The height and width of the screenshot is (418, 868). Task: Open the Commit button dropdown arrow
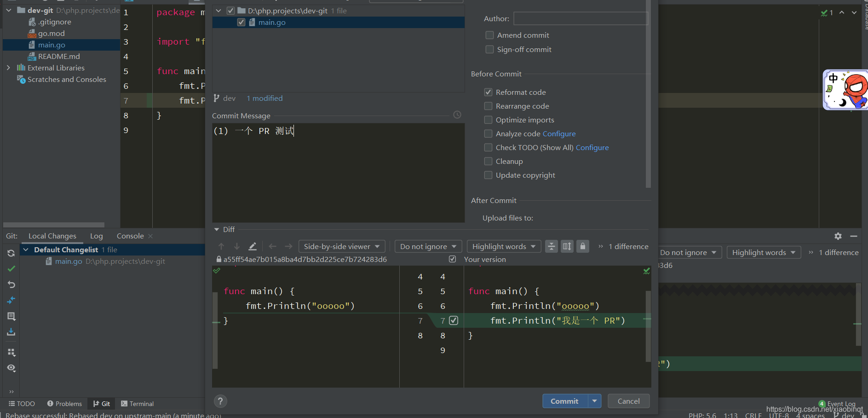(595, 401)
